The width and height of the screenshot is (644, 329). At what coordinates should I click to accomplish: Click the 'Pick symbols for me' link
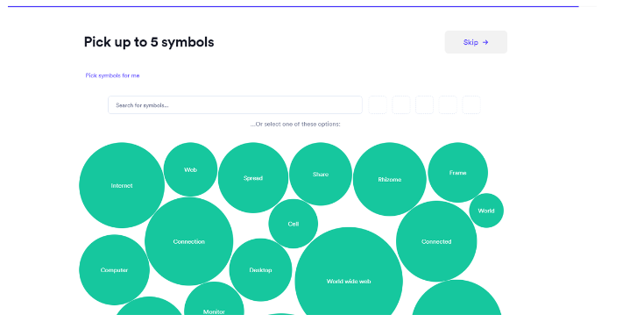point(112,75)
